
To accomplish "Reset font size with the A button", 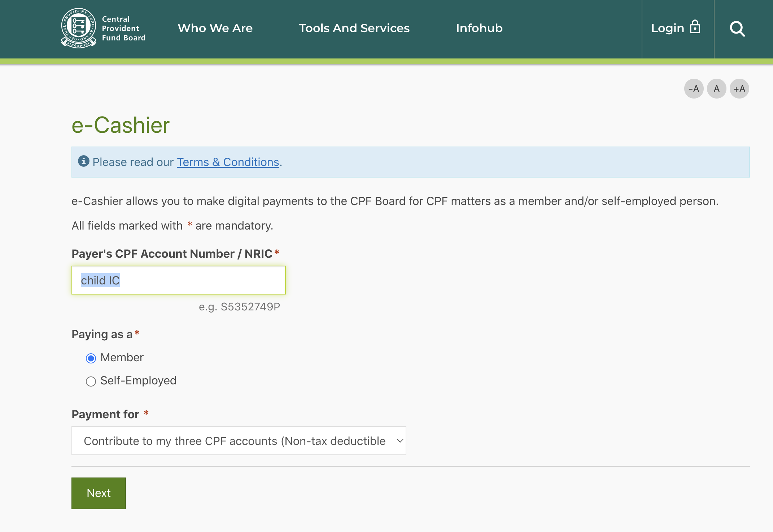I will (x=716, y=89).
